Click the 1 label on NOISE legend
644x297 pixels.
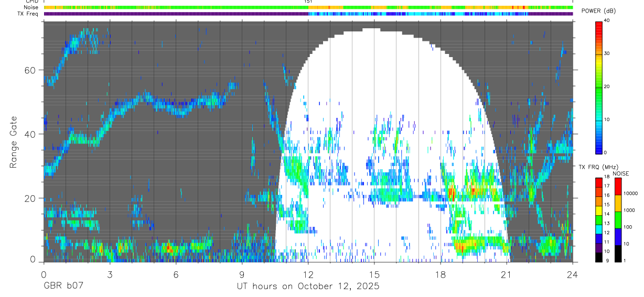624,260
